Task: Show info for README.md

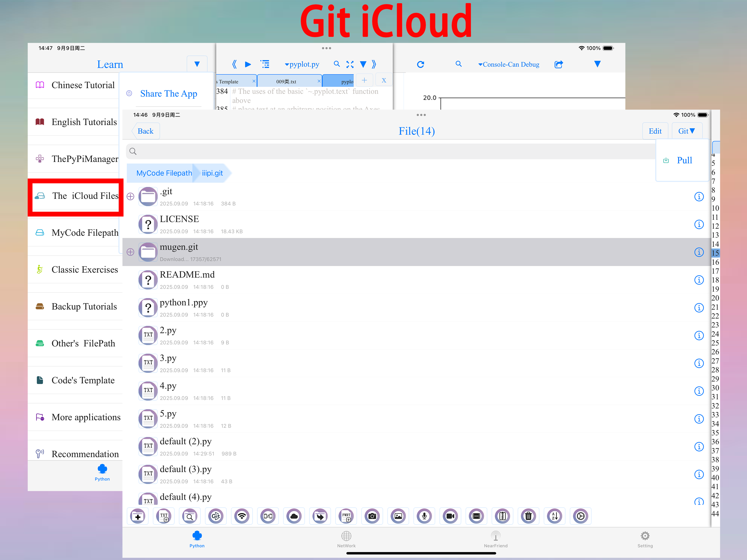Action: tap(699, 280)
